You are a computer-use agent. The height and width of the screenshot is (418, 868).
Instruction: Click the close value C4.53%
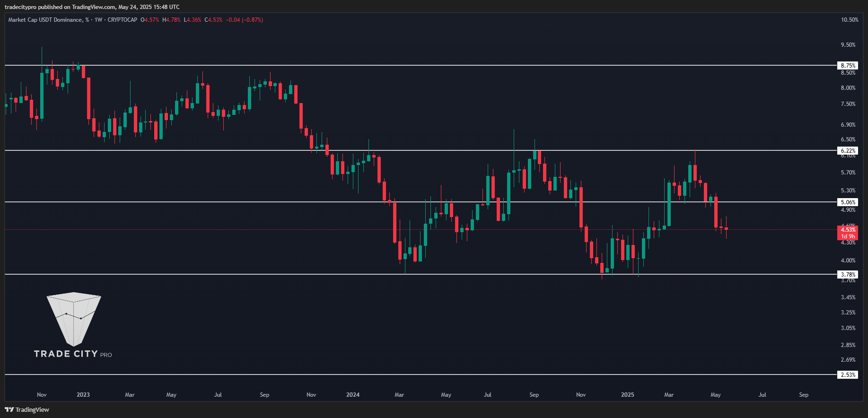click(x=213, y=20)
